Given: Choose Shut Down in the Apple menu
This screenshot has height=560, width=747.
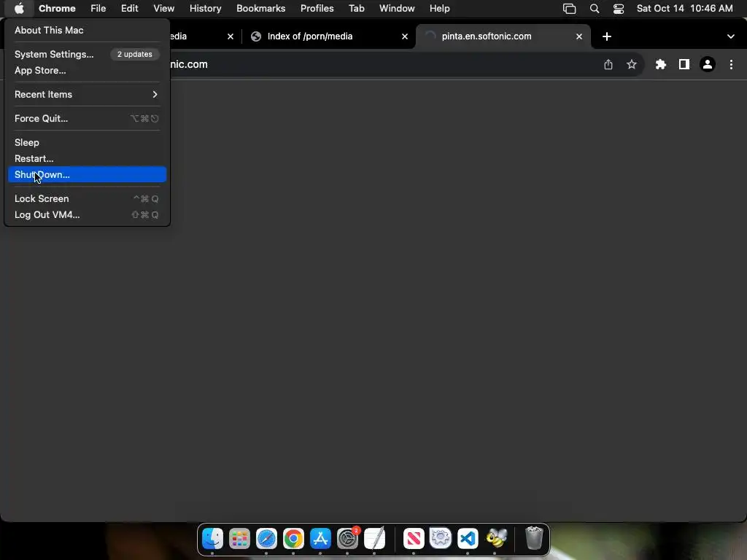Looking at the screenshot, I should (x=87, y=175).
